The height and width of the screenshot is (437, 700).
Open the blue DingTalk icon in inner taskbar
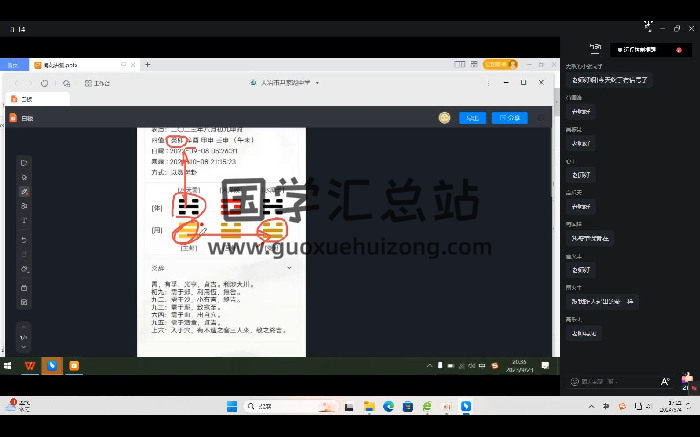[x=52, y=366]
